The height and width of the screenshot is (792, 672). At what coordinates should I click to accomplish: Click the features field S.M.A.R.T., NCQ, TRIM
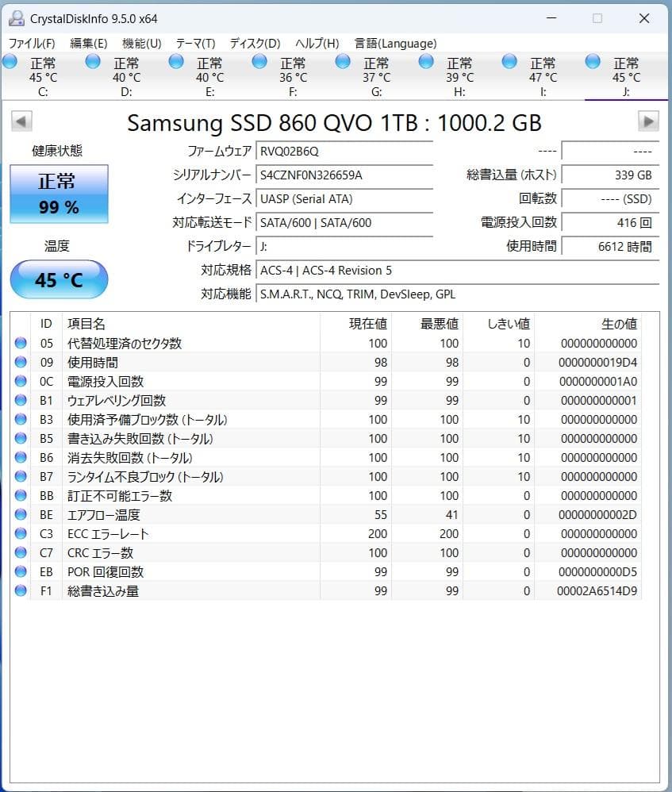click(458, 294)
